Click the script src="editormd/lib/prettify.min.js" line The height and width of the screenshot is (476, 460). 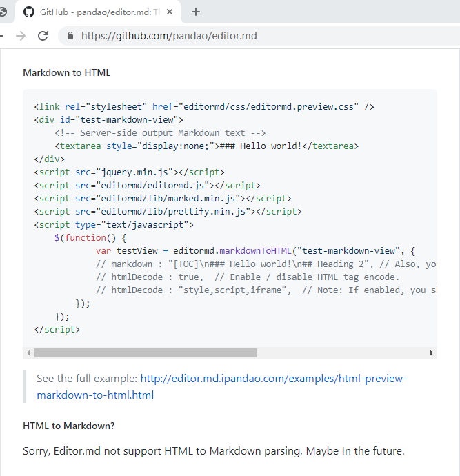(168, 211)
